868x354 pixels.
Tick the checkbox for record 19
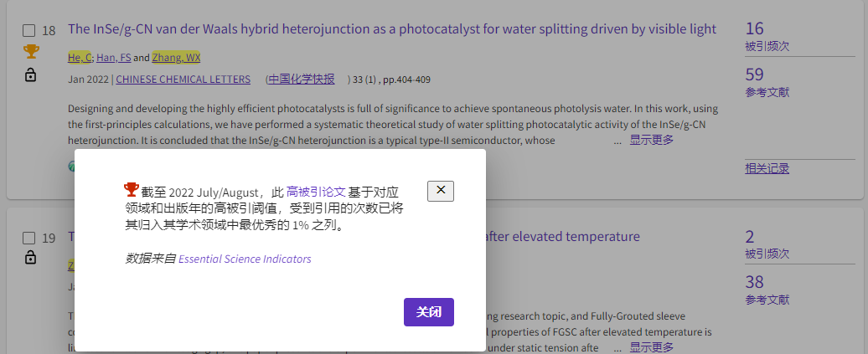29,238
